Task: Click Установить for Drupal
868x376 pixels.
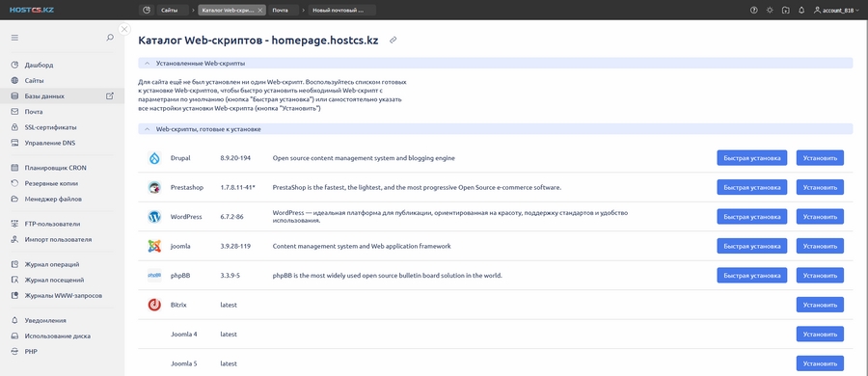Action: point(820,158)
